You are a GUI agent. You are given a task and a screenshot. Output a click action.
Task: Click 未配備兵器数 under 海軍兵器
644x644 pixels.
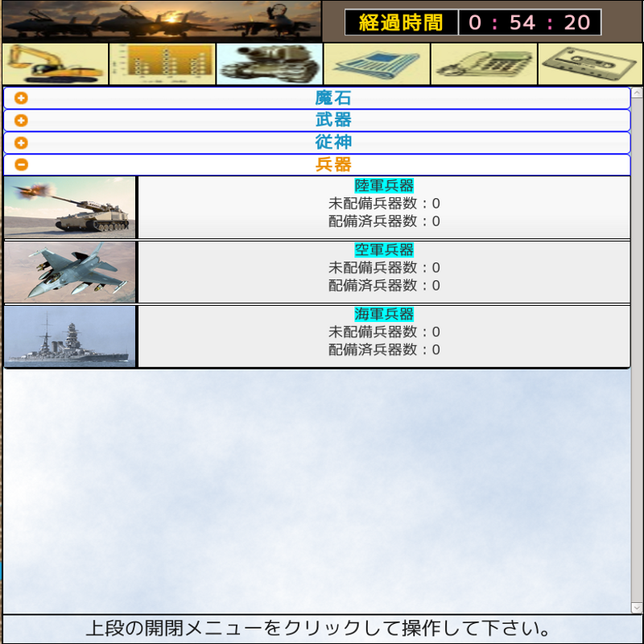pyautogui.click(x=384, y=332)
